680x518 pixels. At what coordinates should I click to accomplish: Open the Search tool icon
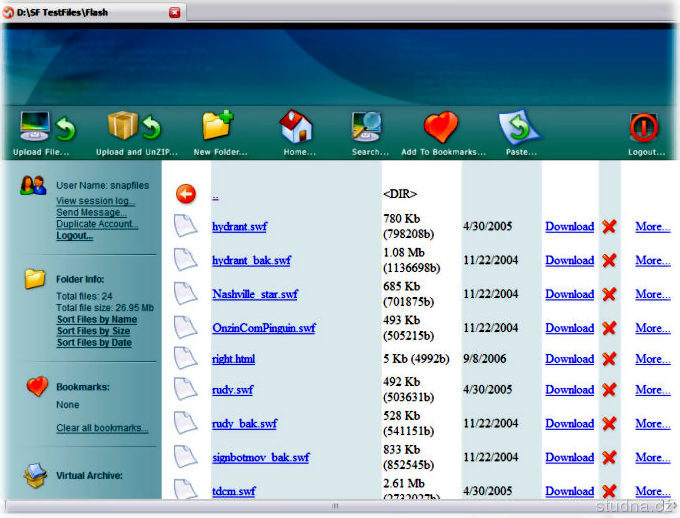[368, 127]
